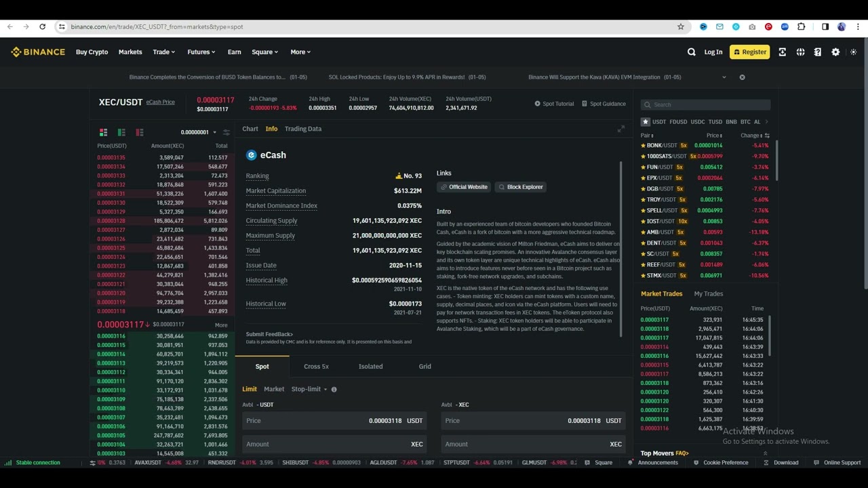The width and height of the screenshot is (868, 488).
Task: Open the header search magnifier icon
Action: (692, 52)
